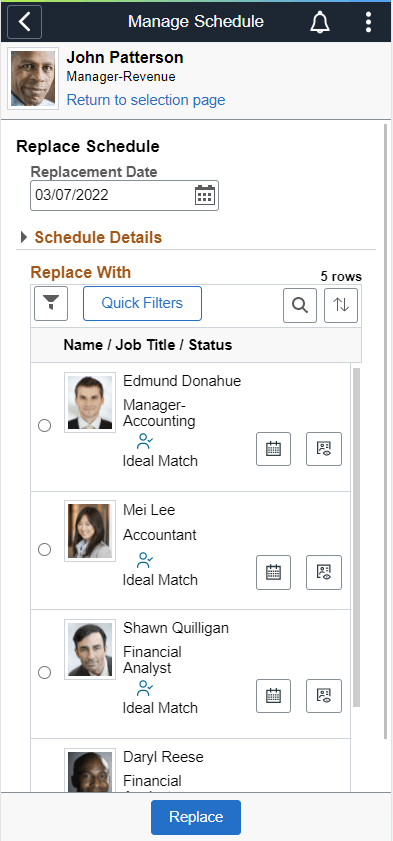Click the Name / Job Title / Status header
The width and height of the screenshot is (393, 841).
pyautogui.click(x=147, y=345)
